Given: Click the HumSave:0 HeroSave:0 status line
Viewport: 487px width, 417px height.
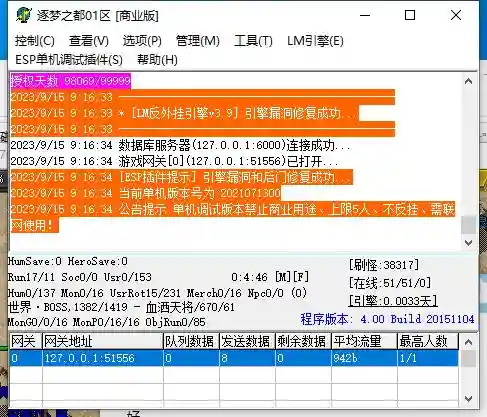Looking at the screenshot, I should 68,261.
